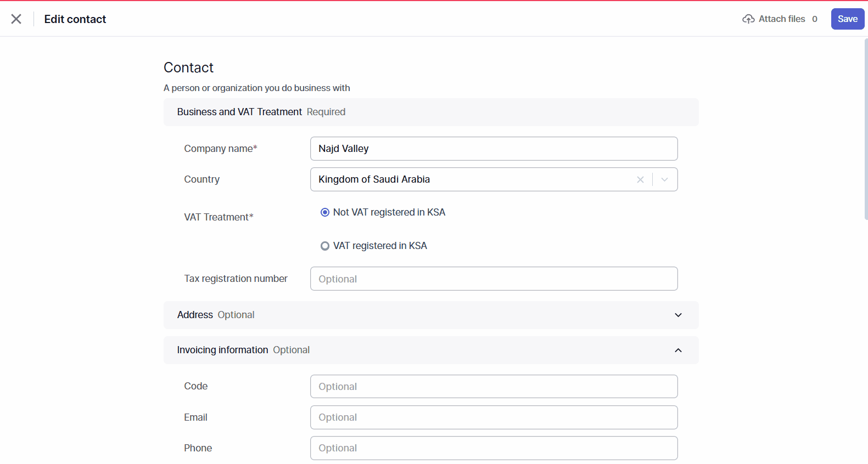The width and height of the screenshot is (868, 464).
Task: Click the Tax registration number field
Action: click(x=494, y=279)
